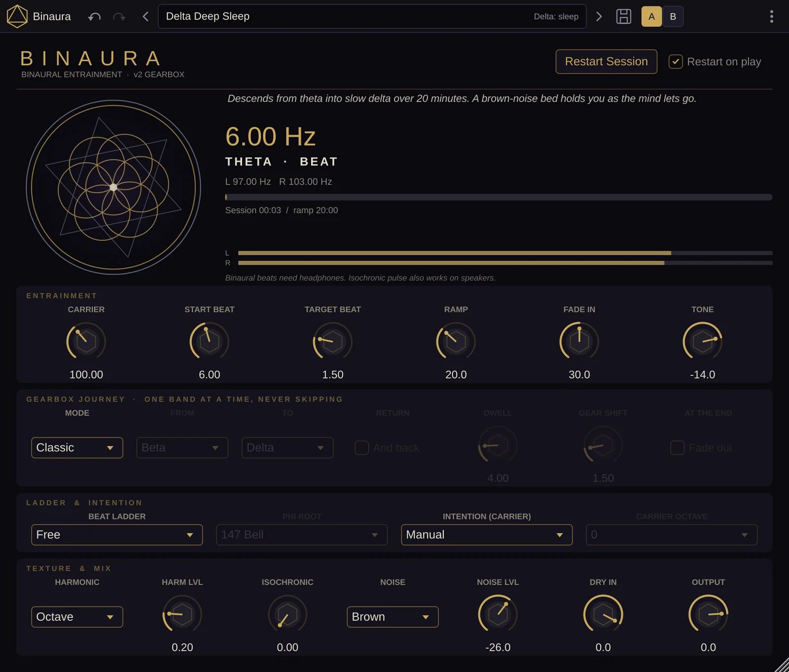Open the Noise dropdown set to Brown
This screenshot has height=672, width=789.
393,617
